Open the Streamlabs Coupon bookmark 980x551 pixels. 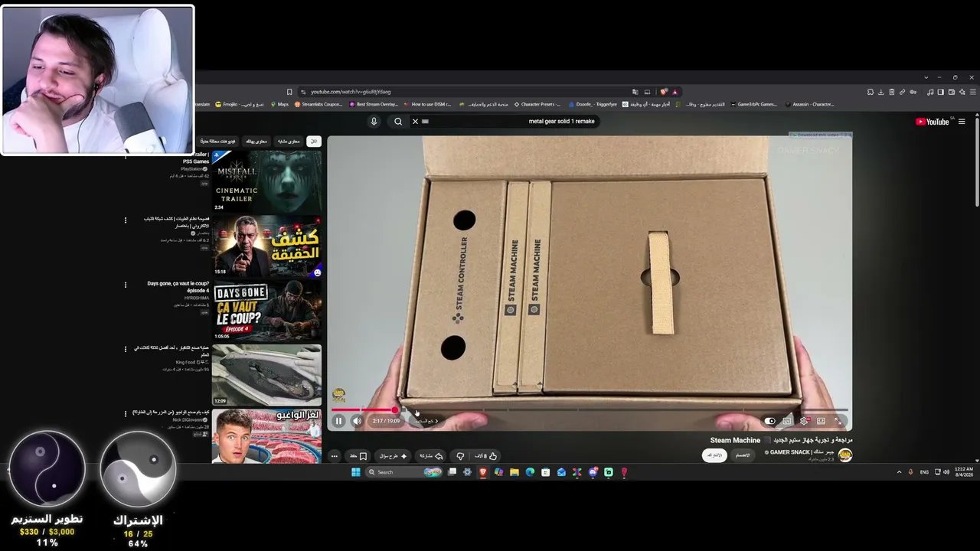coord(318,104)
